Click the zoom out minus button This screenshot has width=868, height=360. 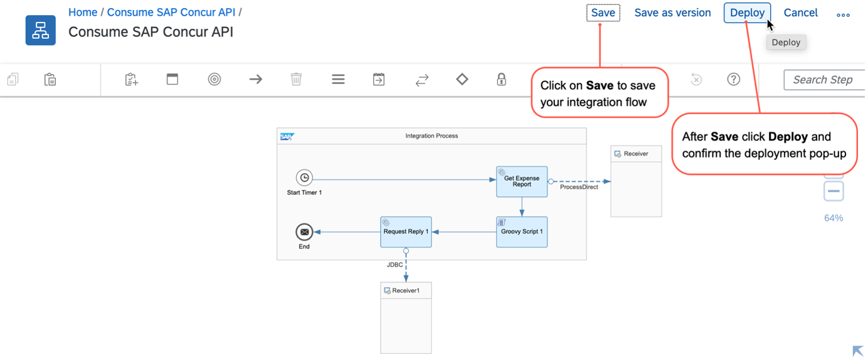pos(834,191)
